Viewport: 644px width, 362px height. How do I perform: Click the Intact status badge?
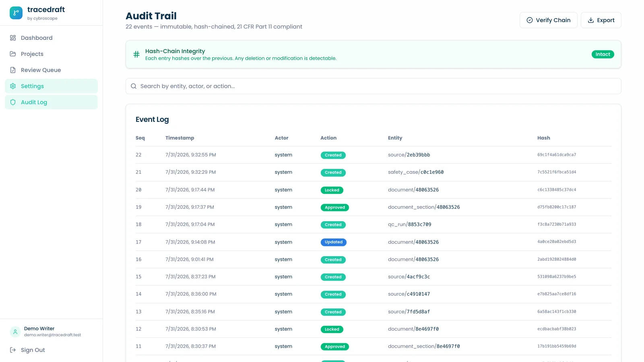point(603,54)
